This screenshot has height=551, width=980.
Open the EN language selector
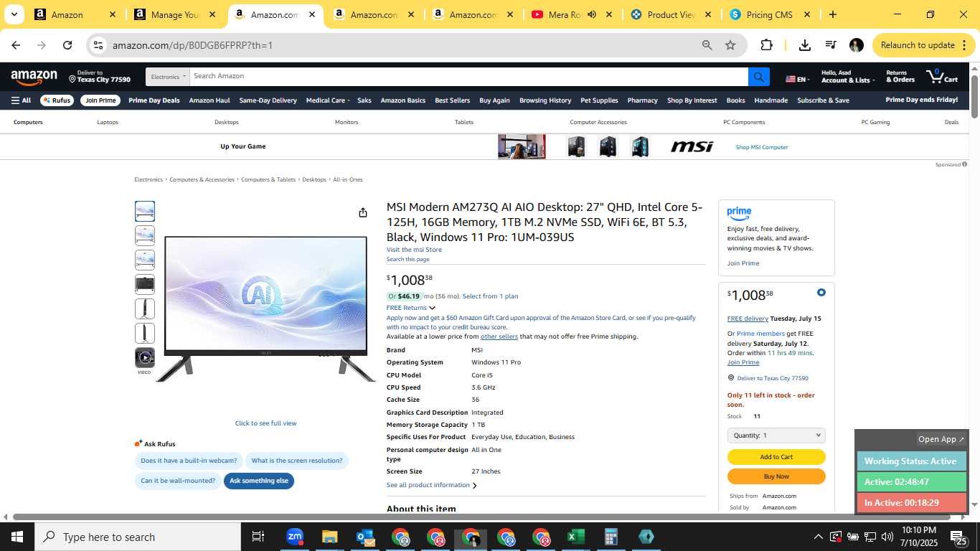coord(798,79)
